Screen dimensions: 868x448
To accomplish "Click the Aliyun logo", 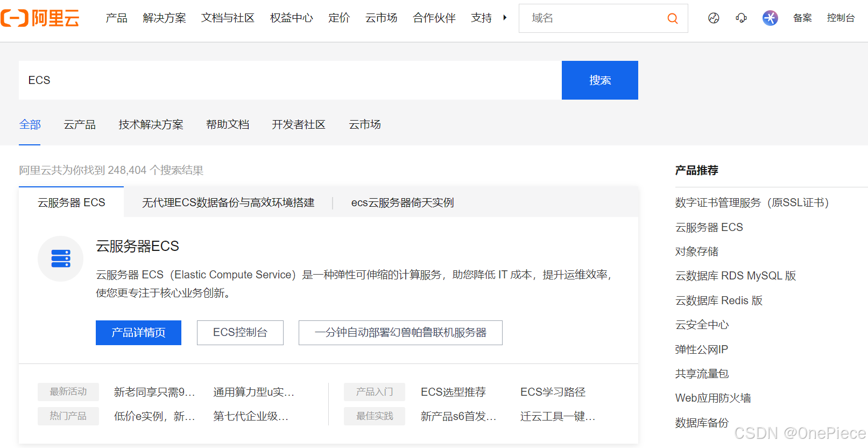I will [x=40, y=18].
